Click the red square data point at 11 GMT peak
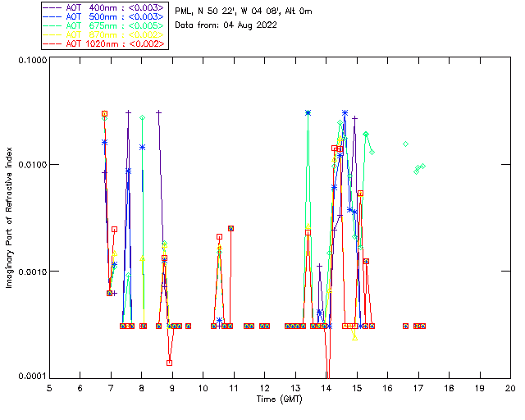 231,228
